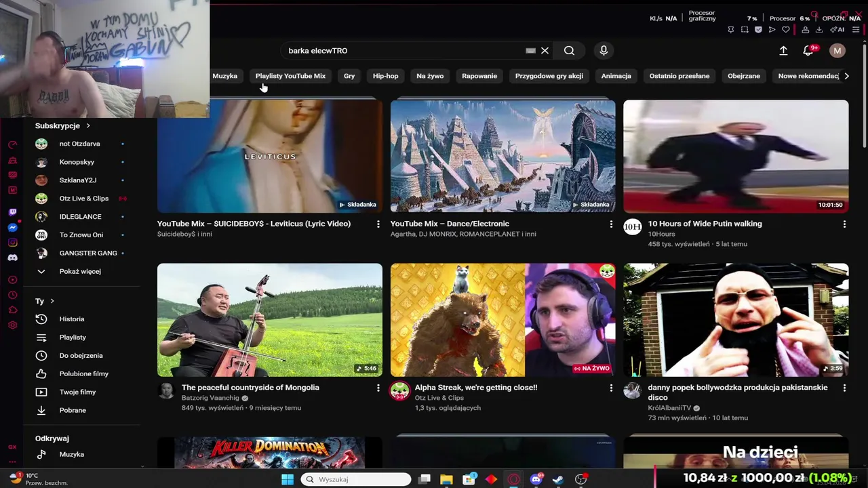Select the Animacja filter chip
The height and width of the screenshot is (488, 868).
pos(616,76)
